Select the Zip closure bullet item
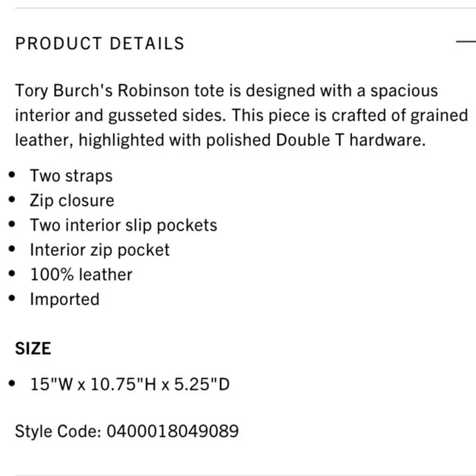Viewport: 476px width, 476px height. [x=72, y=201]
